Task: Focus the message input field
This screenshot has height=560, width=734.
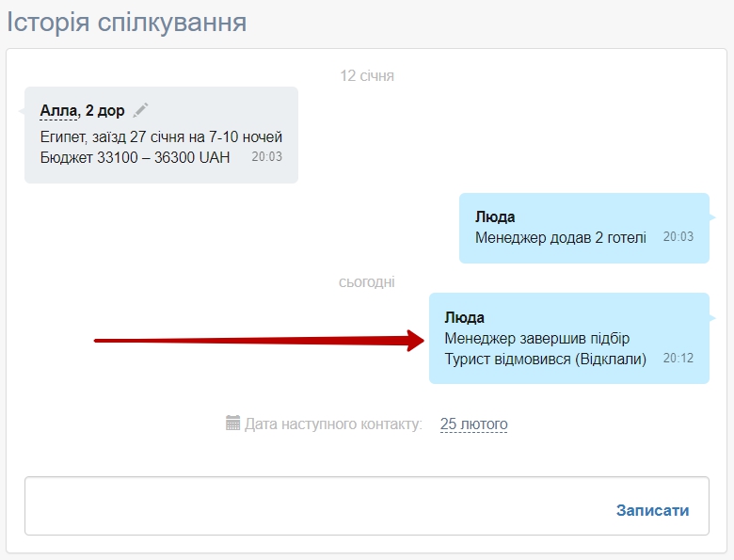Action: coord(367,505)
